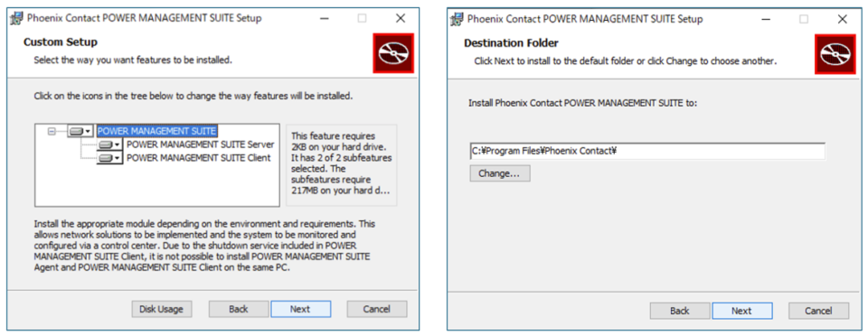Select POWER MANAGEMENT SUITE Server in tree

point(201,144)
